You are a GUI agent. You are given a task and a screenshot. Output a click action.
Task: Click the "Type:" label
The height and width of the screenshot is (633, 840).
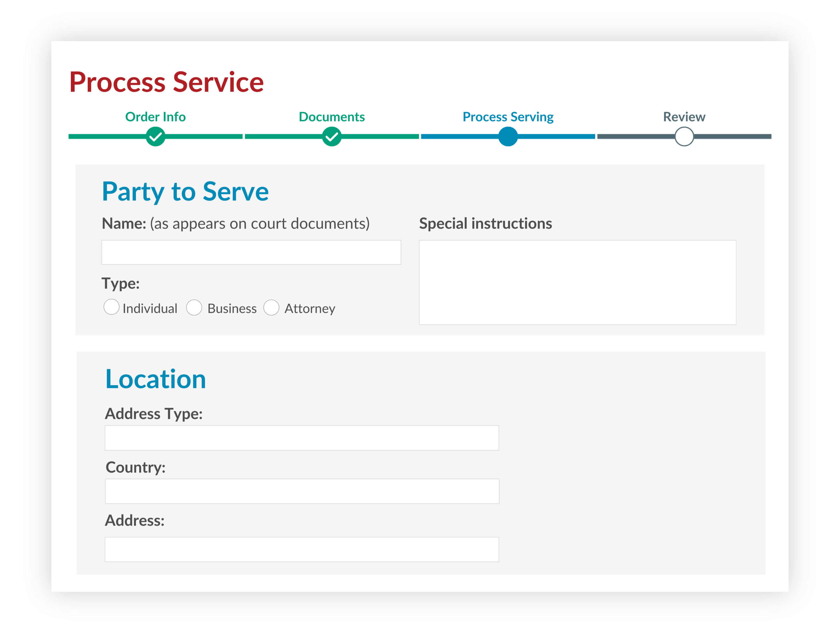pos(121,284)
